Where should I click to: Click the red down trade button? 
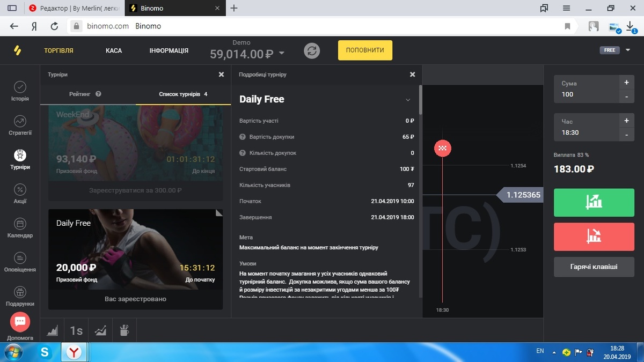(x=594, y=235)
